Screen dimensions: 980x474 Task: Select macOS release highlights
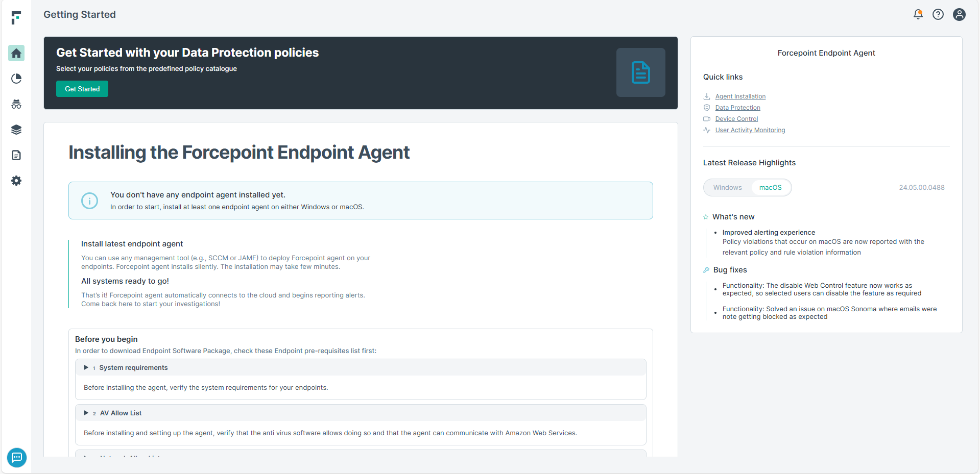[770, 188]
